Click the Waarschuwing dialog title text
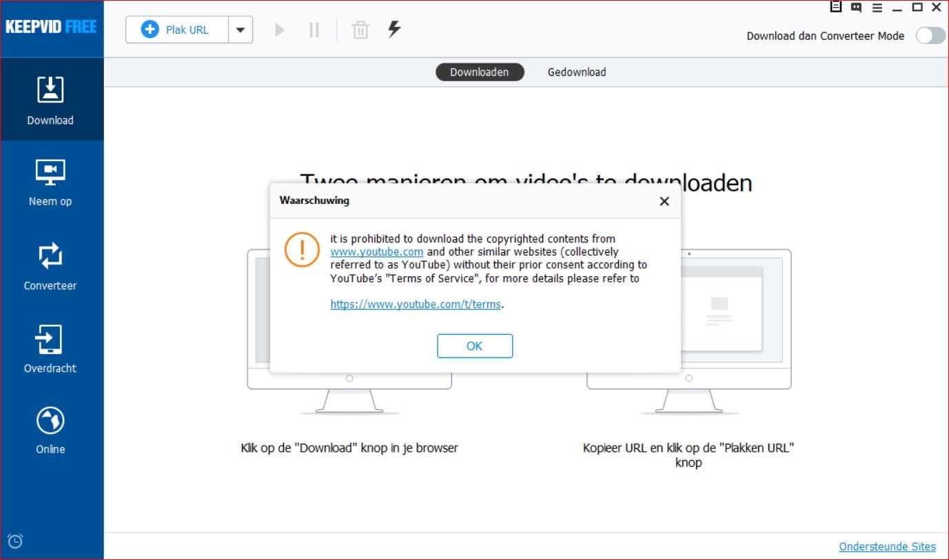 pyautogui.click(x=314, y=200)
